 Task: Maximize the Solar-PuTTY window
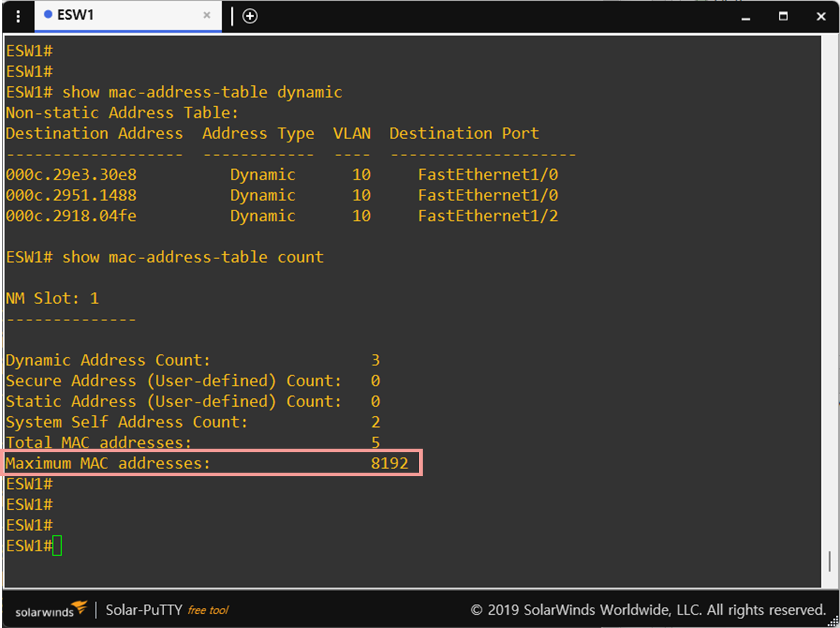click(x=783, y=16)
